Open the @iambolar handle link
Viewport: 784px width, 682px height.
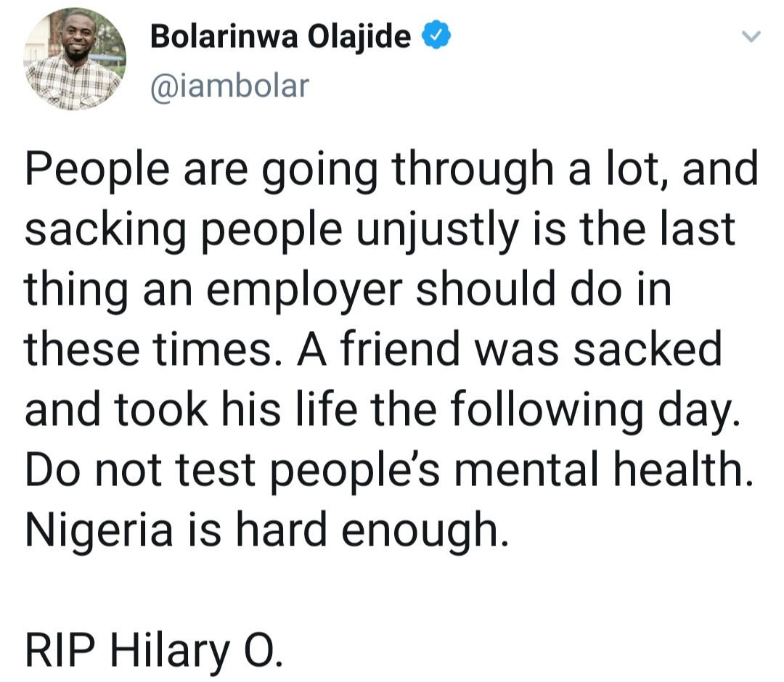[229, 86]
